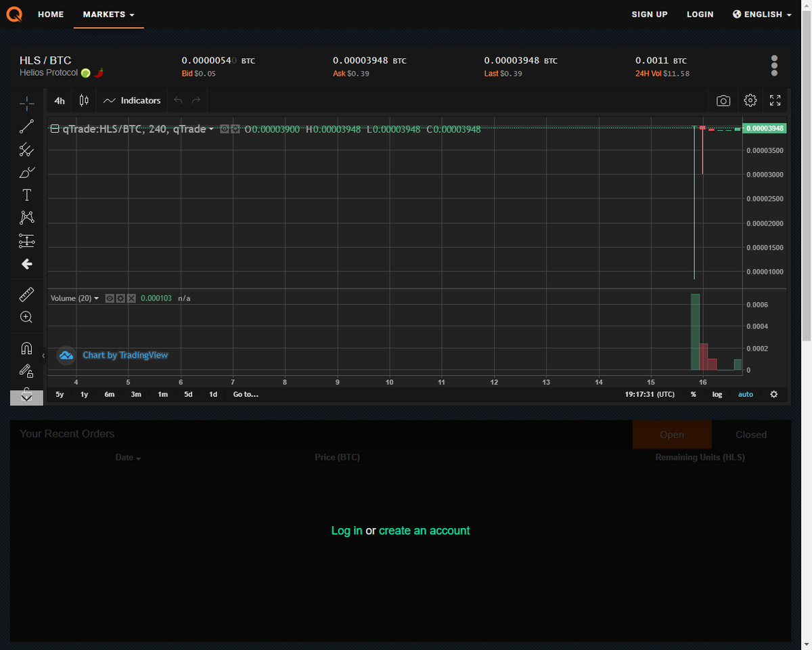The height and width of the screenshot is (650, 812).
Task: Sort orders by Date column
Action: [128, 458]
